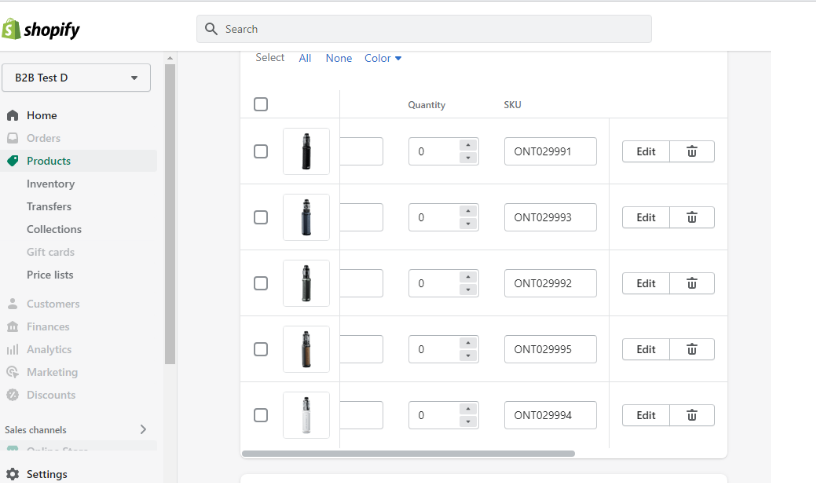Select the checkbox for variant ONT029994
This screenshot has height=483, width=816.
(x=261, y=415)
